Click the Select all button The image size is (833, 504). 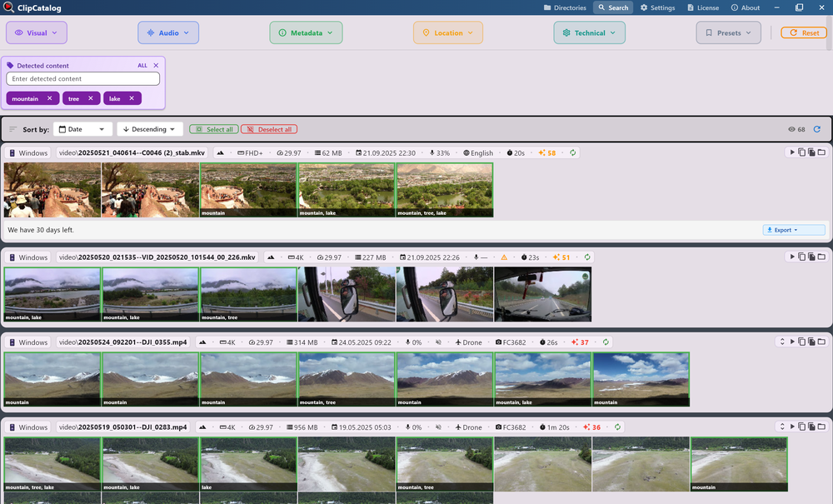pyautogui.click(x=213, y=129)
